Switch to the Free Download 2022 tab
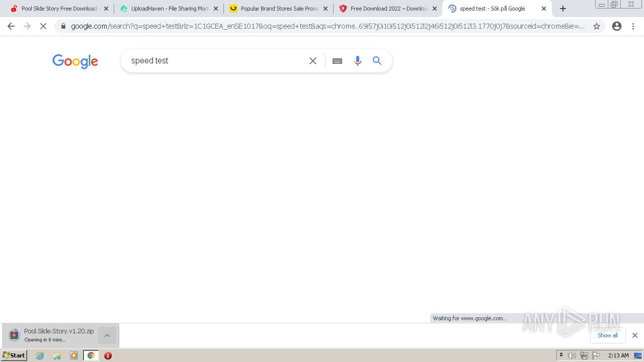This screenshot has height=362, width=644. tap(388, 9)
